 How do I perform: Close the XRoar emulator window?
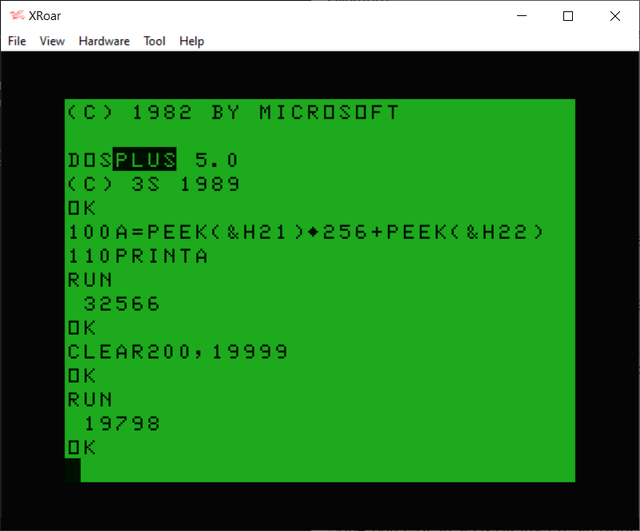pyautogui.click(x=614, y=16)
